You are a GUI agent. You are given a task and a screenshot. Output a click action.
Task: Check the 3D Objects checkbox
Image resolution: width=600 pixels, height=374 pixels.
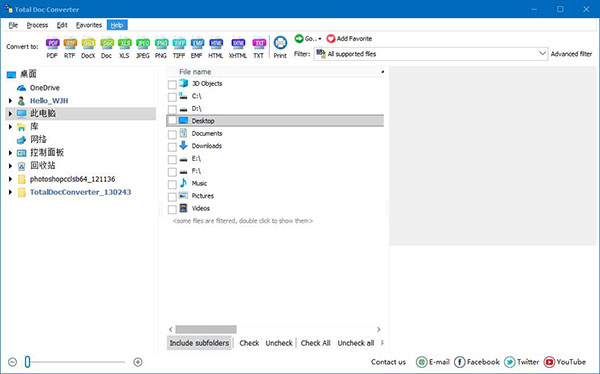tap(172, 84)
